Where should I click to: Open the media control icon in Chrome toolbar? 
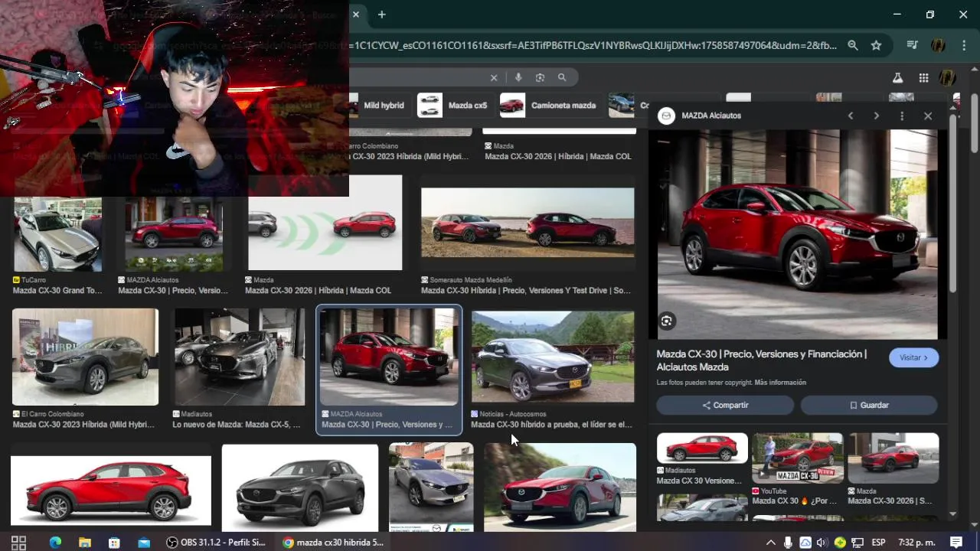click(x=912, y=46)
